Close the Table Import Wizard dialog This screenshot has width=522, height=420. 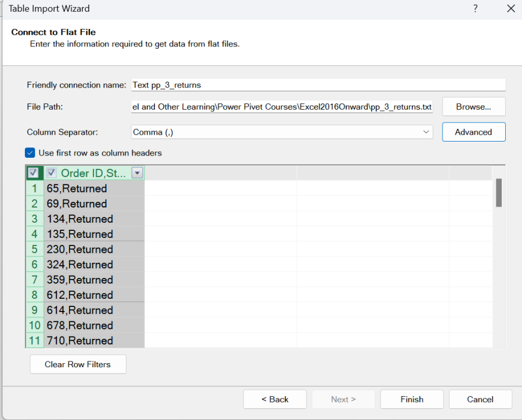click(510, 9)
